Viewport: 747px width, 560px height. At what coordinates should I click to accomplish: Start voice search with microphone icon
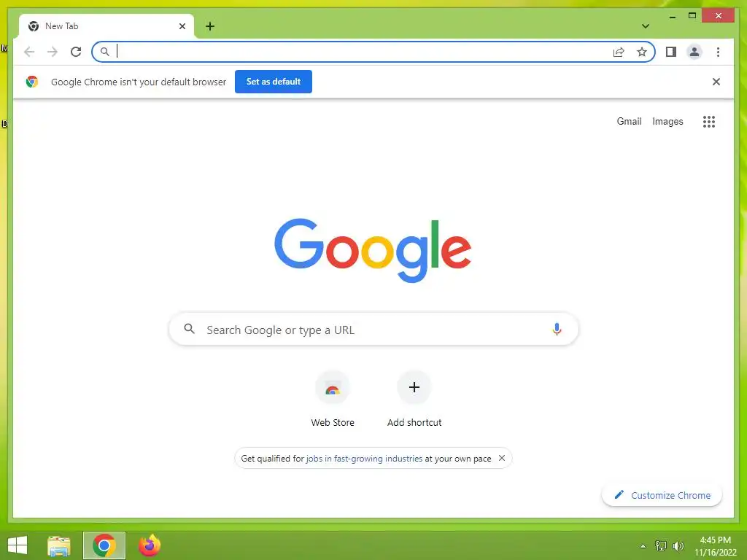557,329
